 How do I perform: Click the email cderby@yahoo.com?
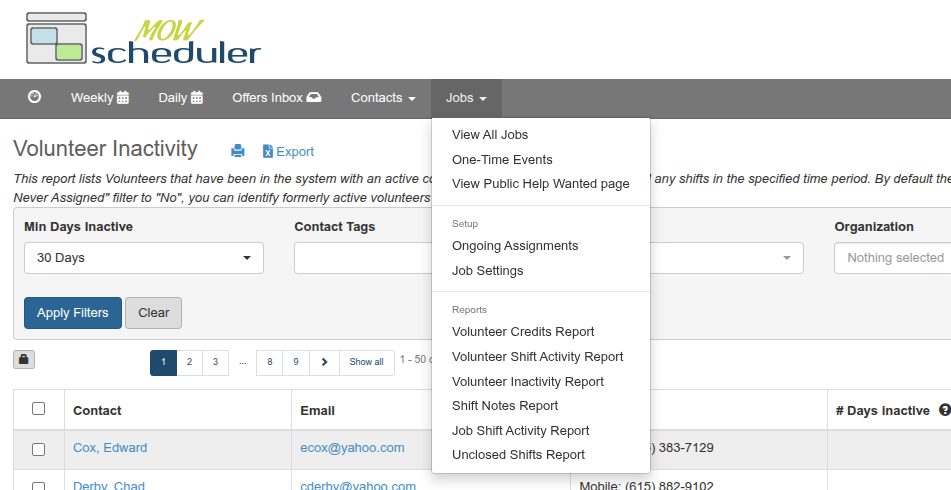click(358, 486)
